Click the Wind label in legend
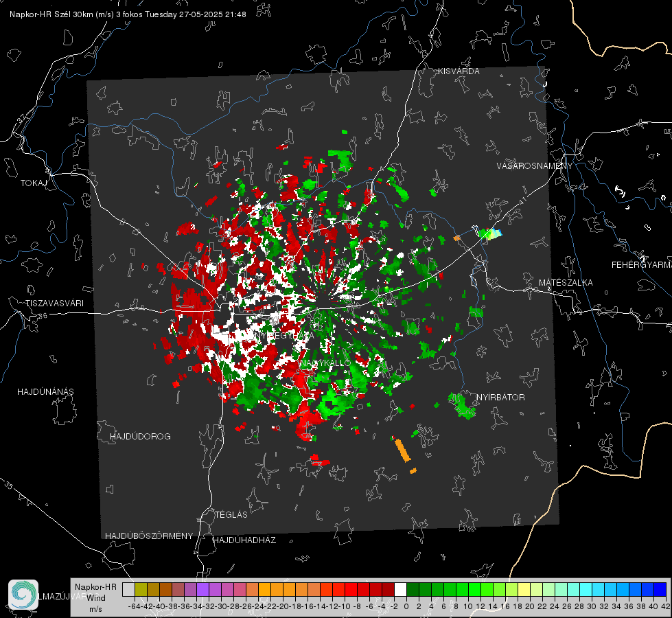 pos(96,598)
